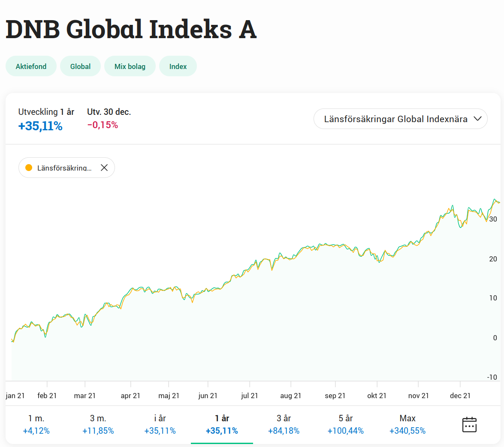504x447 pixels.
Task: Select the 1 år period tab
Action: tap(222, 424)
